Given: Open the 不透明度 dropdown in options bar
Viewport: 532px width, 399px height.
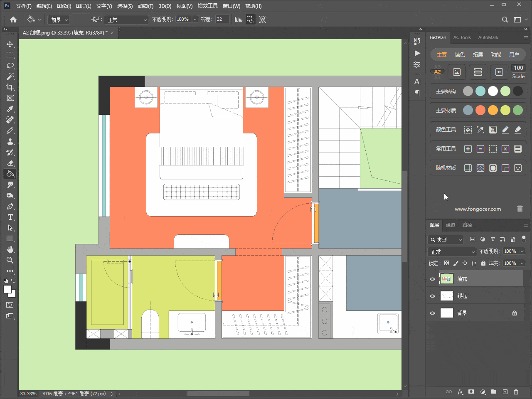Looking at the screenshot, I should (195, 20).
